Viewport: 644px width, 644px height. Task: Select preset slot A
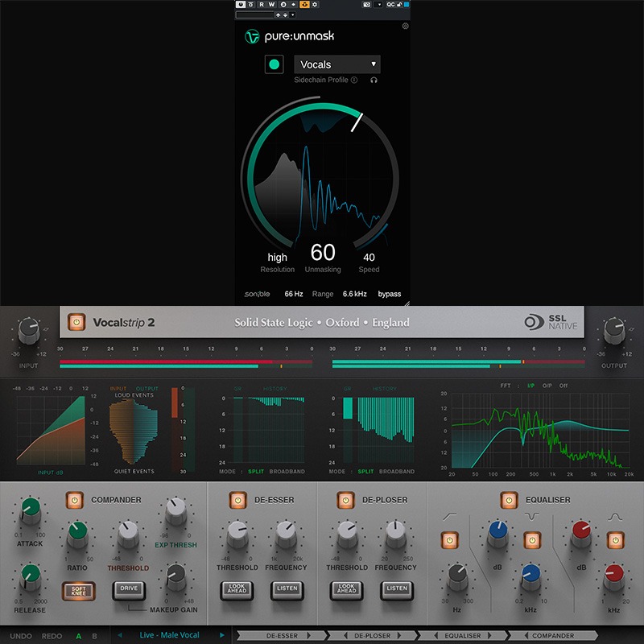[x=78, y=636]
